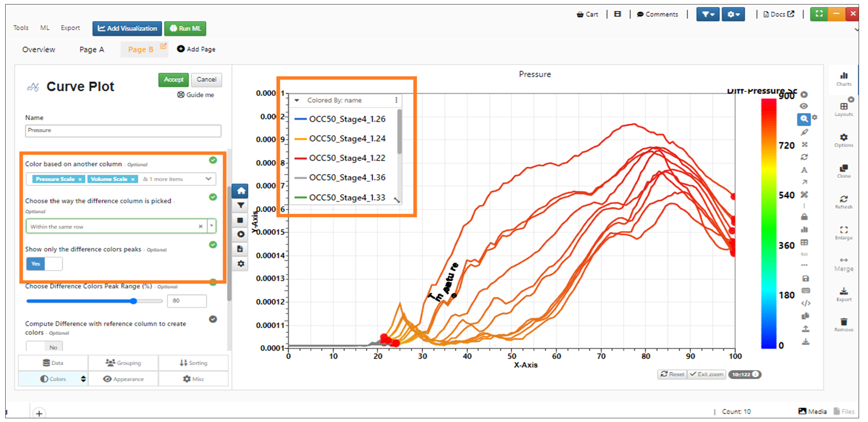Click the Enlarge icon in right sidebar
The height and width of the screenshot is (422, 868).
point(844,233)
